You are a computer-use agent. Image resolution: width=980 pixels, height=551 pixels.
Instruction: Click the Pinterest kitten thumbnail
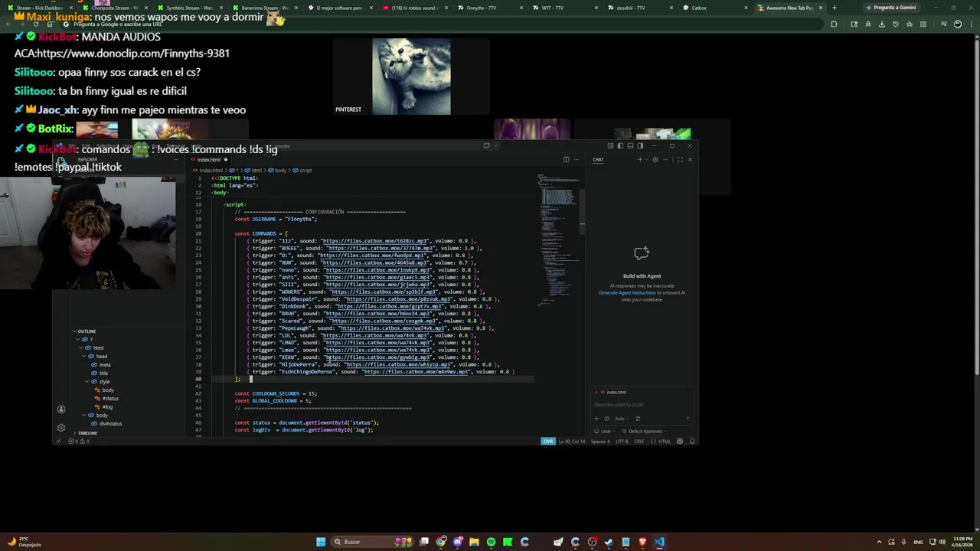coord(411,77)
